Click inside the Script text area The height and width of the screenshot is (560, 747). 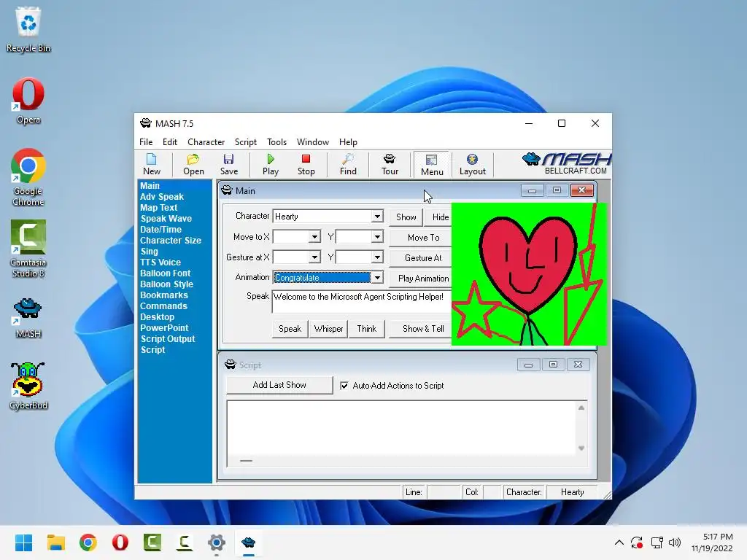(401, 428)
